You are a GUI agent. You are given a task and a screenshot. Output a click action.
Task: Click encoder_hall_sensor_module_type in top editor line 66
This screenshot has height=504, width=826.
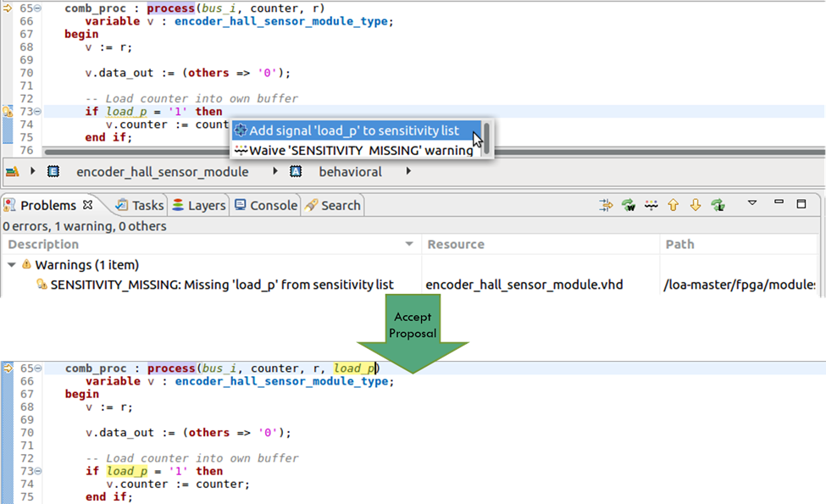281,21
